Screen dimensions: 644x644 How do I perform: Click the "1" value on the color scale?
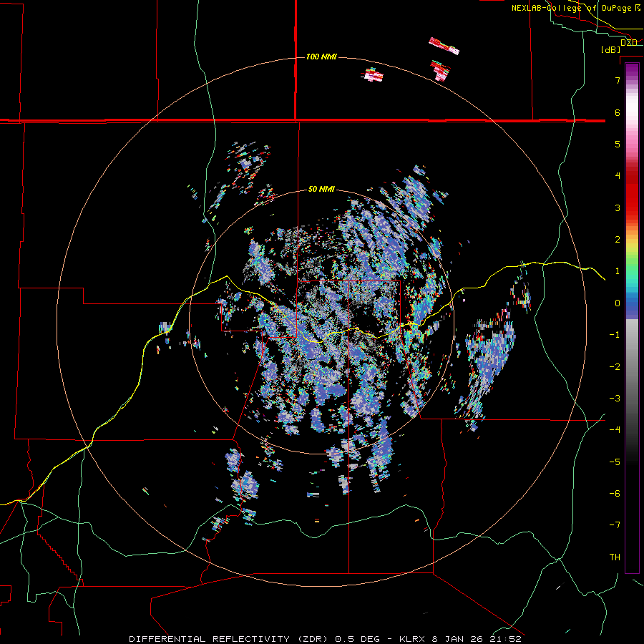[x=618, y=271]
